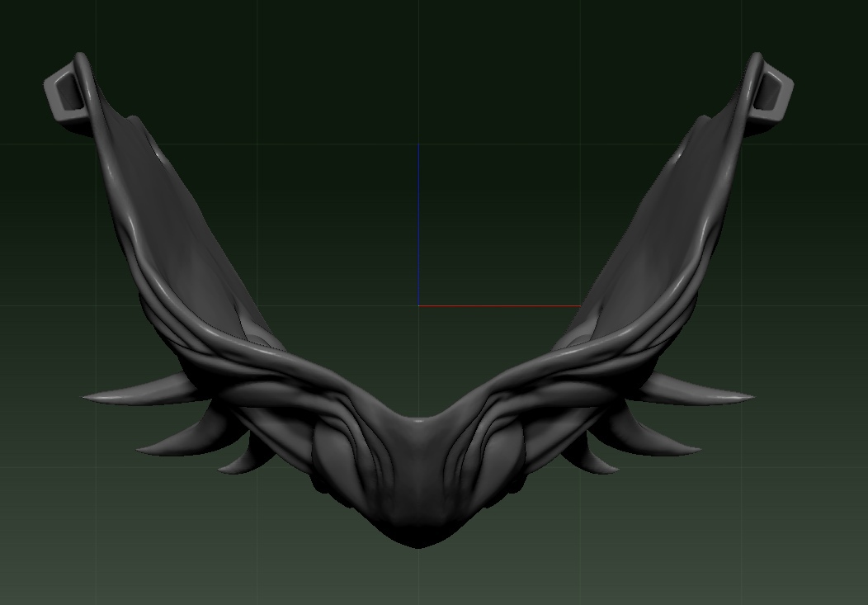This screenshot has height=605, width=868.
Task: Click the bottom center tip of the model
Action: point(418,541)
